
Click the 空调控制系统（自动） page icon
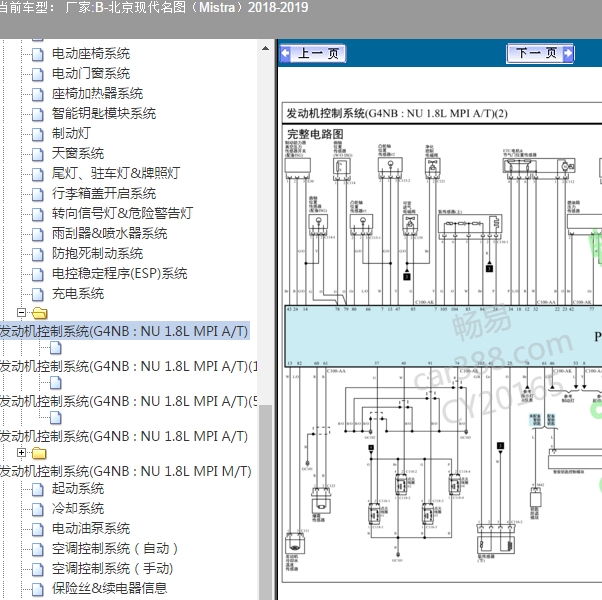(38, 549)
